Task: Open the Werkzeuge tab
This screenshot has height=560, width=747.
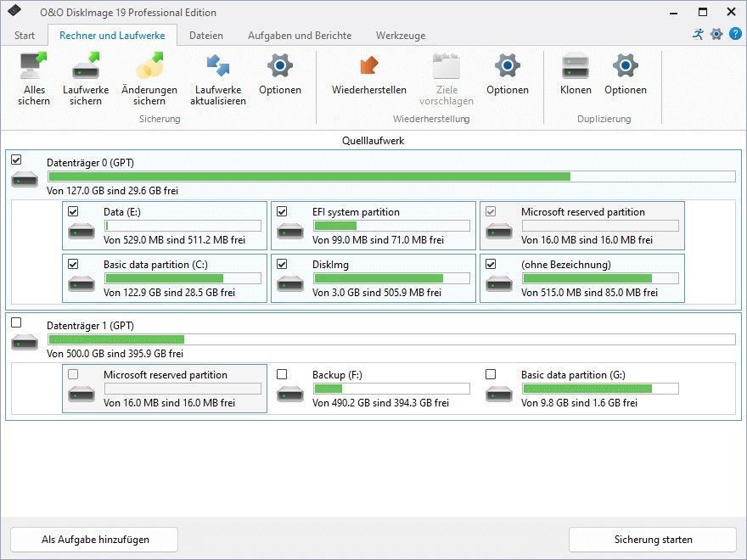Action: click(x=401, y=36)
